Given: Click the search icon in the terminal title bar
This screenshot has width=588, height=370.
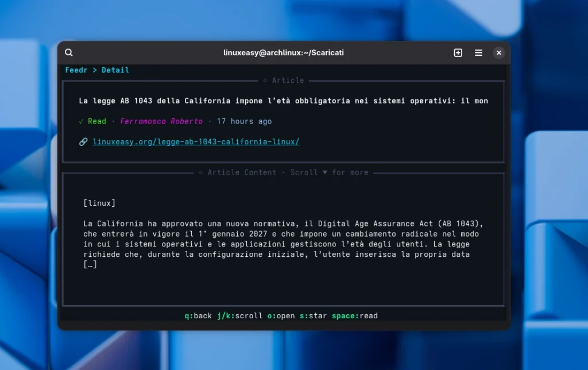Looking at the screenshot, I should pos(68,52).
